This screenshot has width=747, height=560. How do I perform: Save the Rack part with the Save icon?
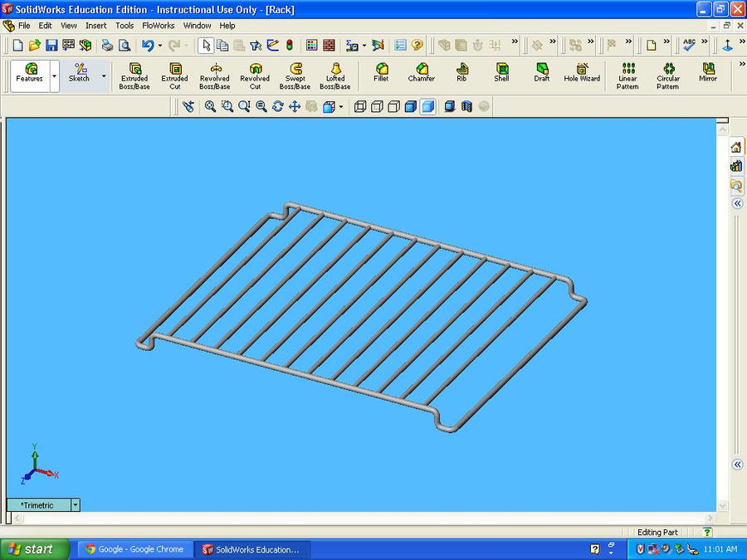click(51, 46)
